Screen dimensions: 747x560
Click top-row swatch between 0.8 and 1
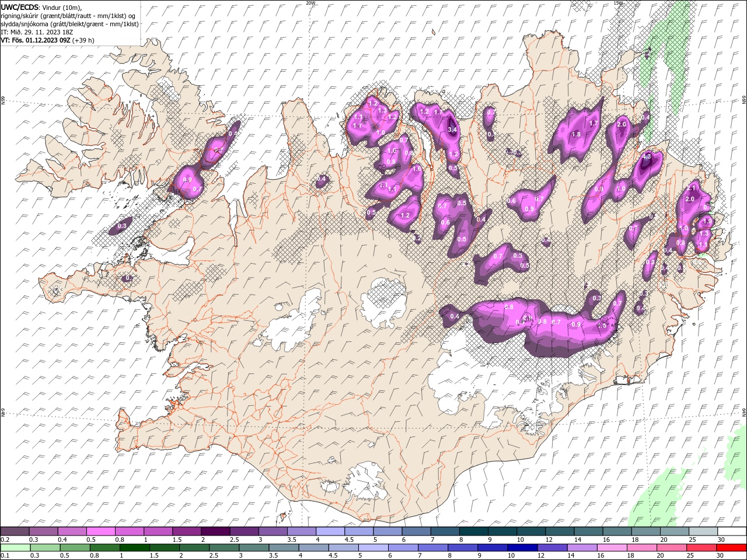[129, 531]
